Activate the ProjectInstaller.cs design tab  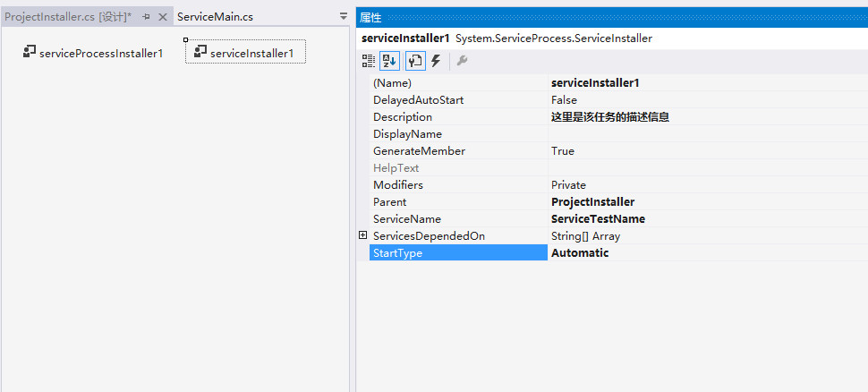click(68, 17)
